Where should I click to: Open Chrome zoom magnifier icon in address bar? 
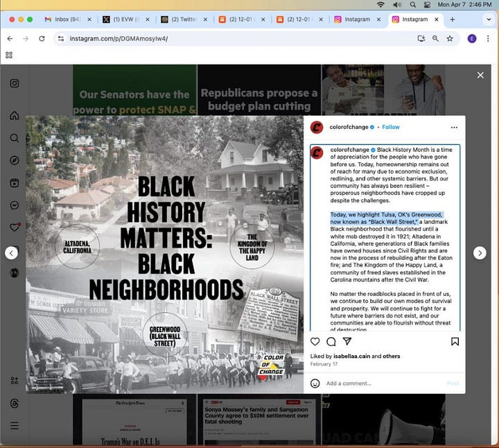click(x=435, y=39)
